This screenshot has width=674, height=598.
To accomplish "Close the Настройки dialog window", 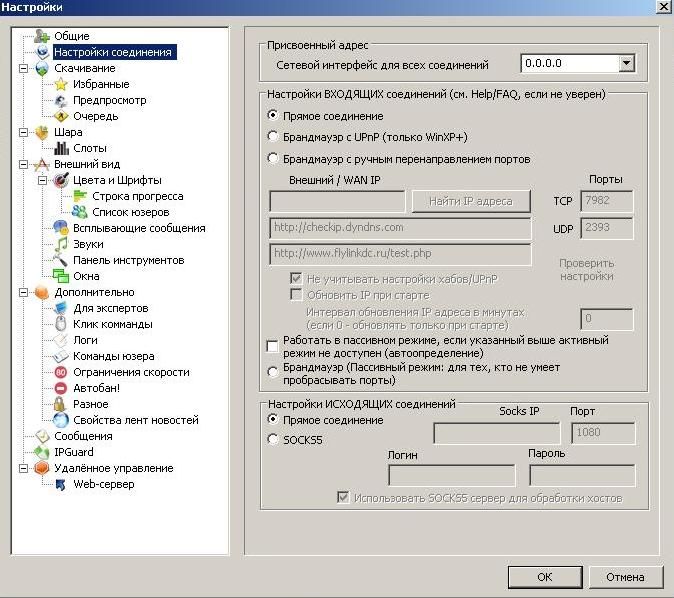I will pyautogui.click(x=664, y=6).
